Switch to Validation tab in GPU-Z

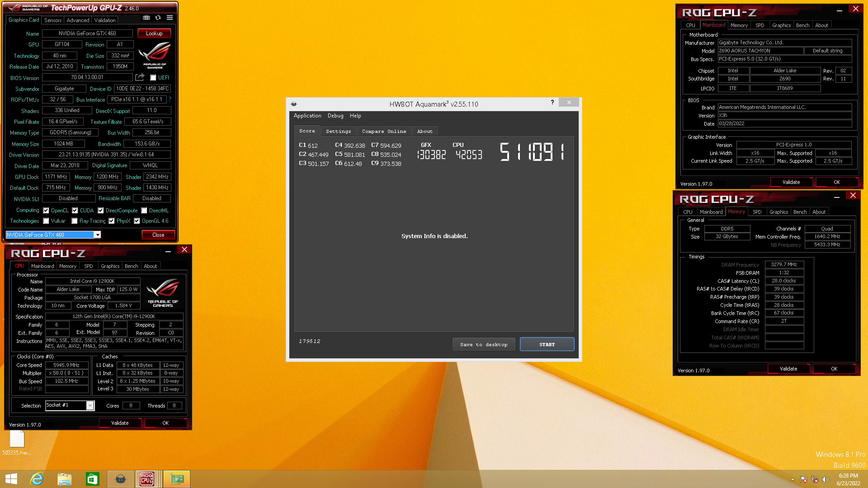105,20
